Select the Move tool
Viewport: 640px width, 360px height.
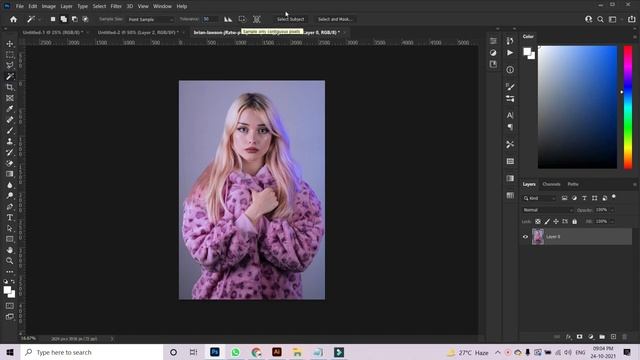[10, 44]
